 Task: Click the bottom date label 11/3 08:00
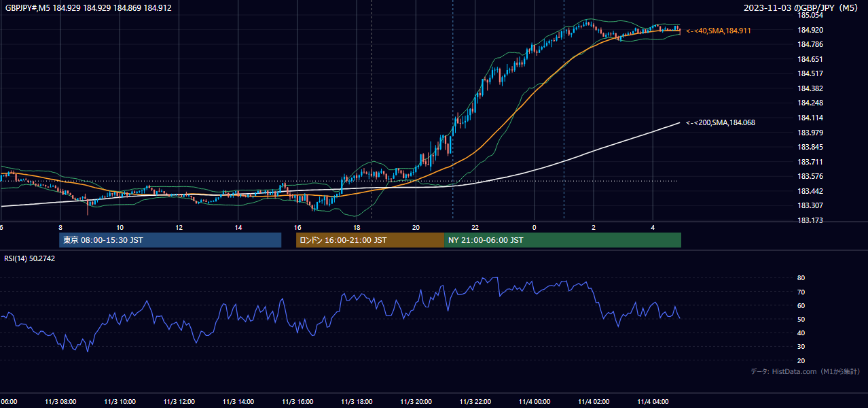click(x=60, y=401)
